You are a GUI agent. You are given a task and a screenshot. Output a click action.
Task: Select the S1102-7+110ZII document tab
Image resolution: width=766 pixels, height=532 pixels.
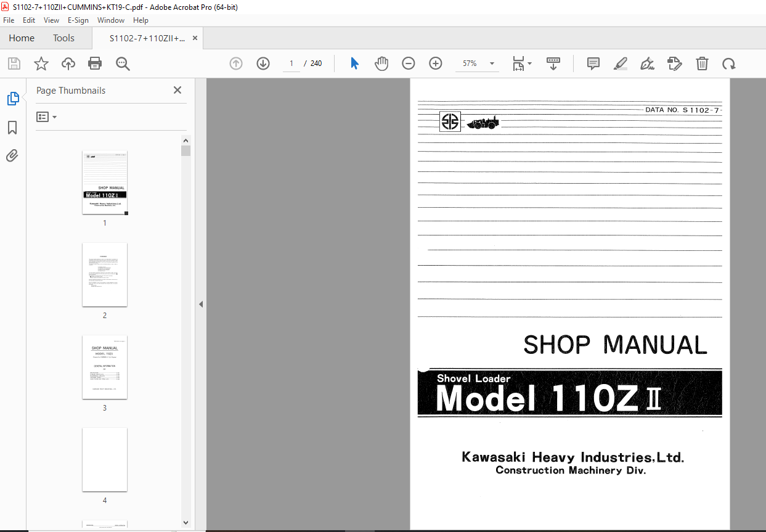click(x=147, y=38)
